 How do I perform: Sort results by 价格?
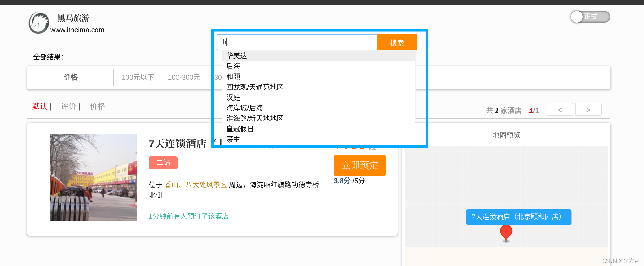coord(97,106)
